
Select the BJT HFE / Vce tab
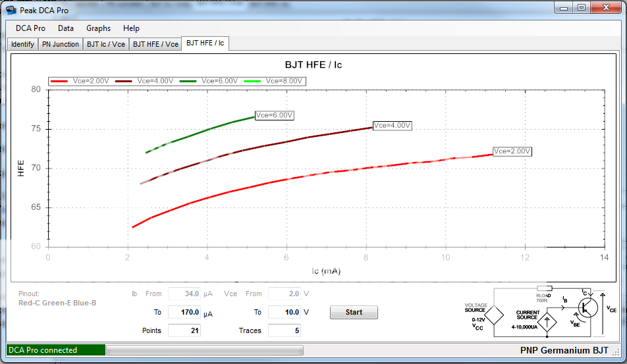(155, 44)
